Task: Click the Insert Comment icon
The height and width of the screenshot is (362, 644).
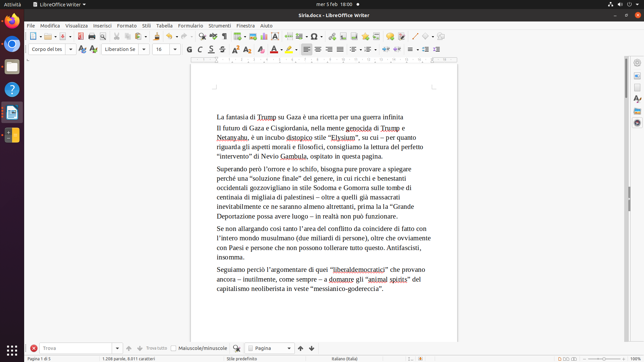Action: (x=390, y=36)
